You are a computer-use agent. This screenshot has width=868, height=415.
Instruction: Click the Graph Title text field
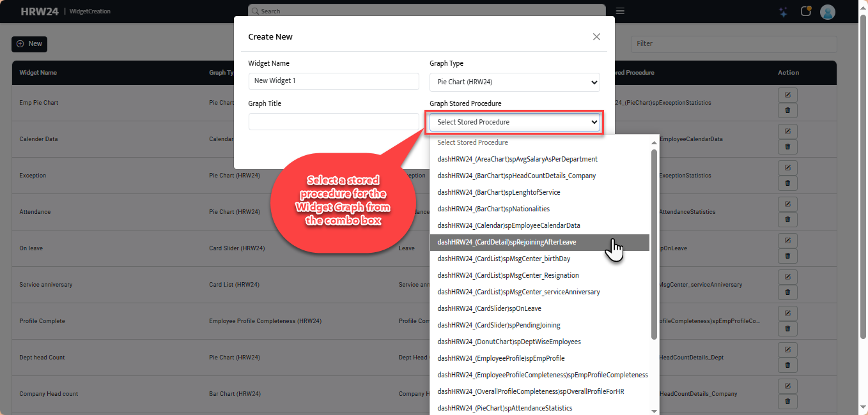pyautogui.click(x=334, y=121)
